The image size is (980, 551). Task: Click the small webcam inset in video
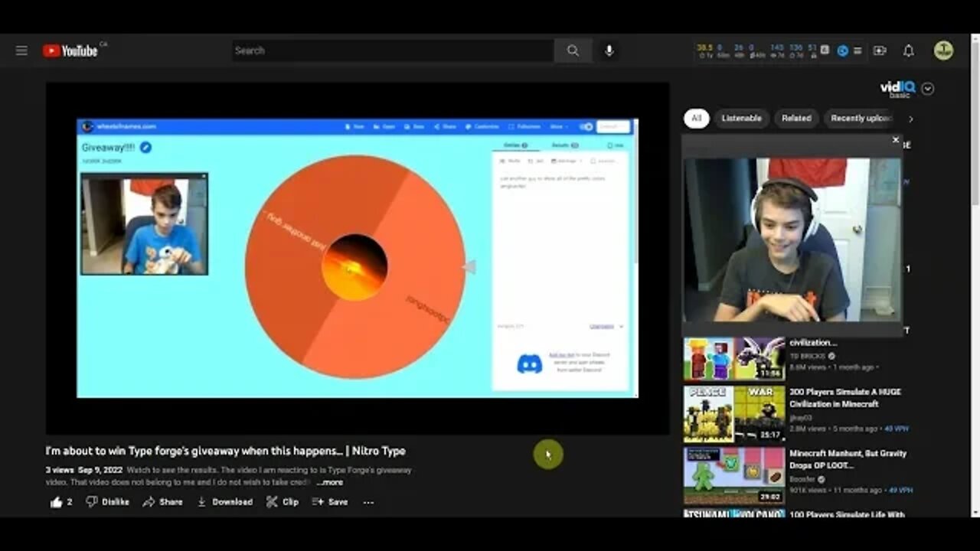pyautogui.click(x=144, y=223)
